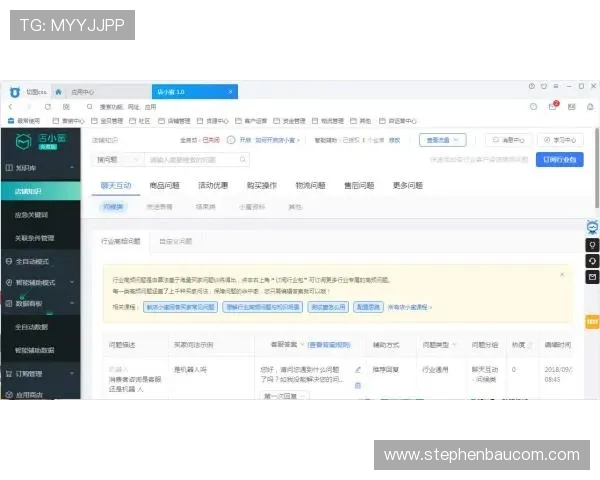600x480 pixels.
Task: Click the lightbulb icon in right floating bar
Action: pyautogui.click(x=592, y=245)
